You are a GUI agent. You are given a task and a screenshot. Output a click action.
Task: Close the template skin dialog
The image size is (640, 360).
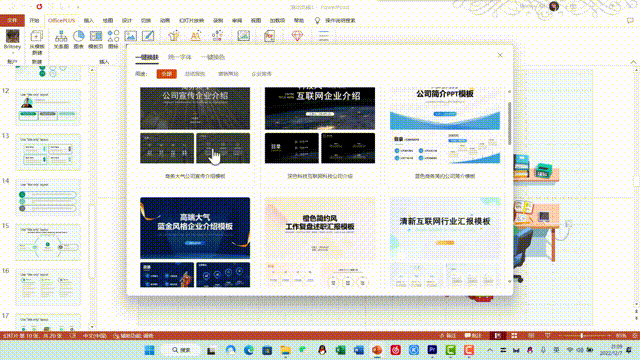point(500,55)
